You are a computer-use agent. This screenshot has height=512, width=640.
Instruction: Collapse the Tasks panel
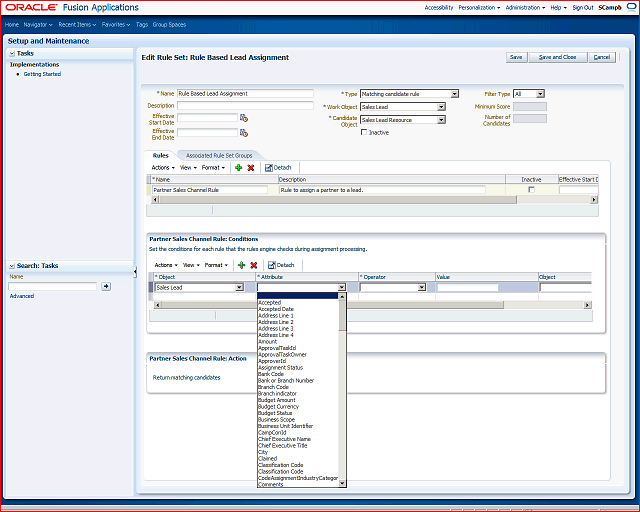tap(12, 53)
